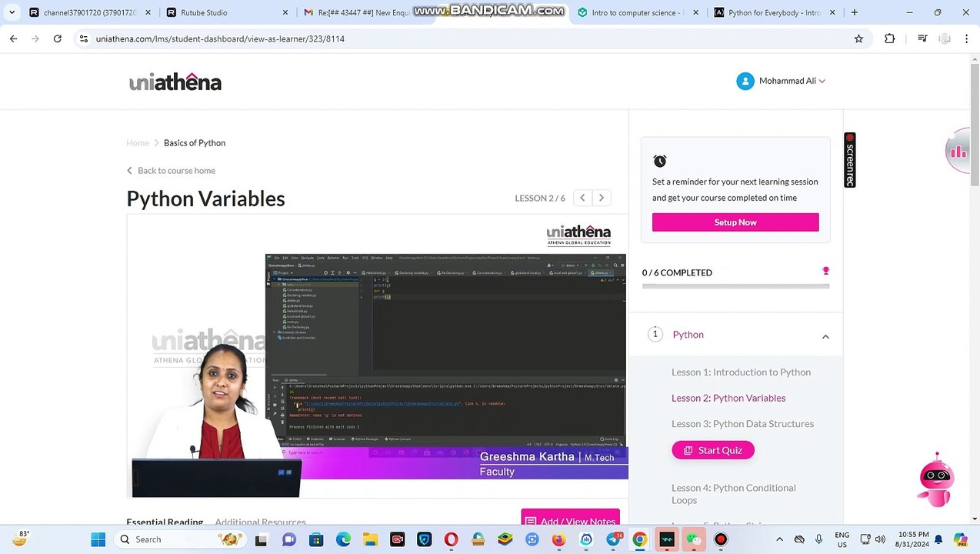
Task: Collapse the Python module section
Action: [x=825, y=336]
